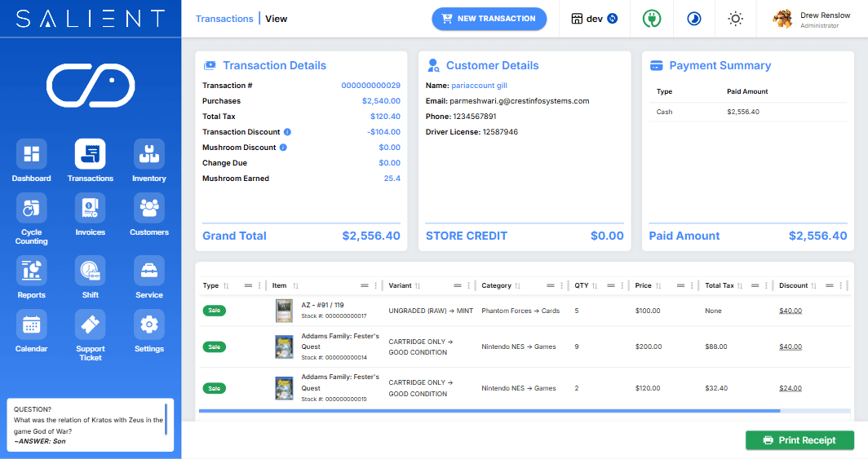Click the Cash payment type row

(x=748, y=112)
